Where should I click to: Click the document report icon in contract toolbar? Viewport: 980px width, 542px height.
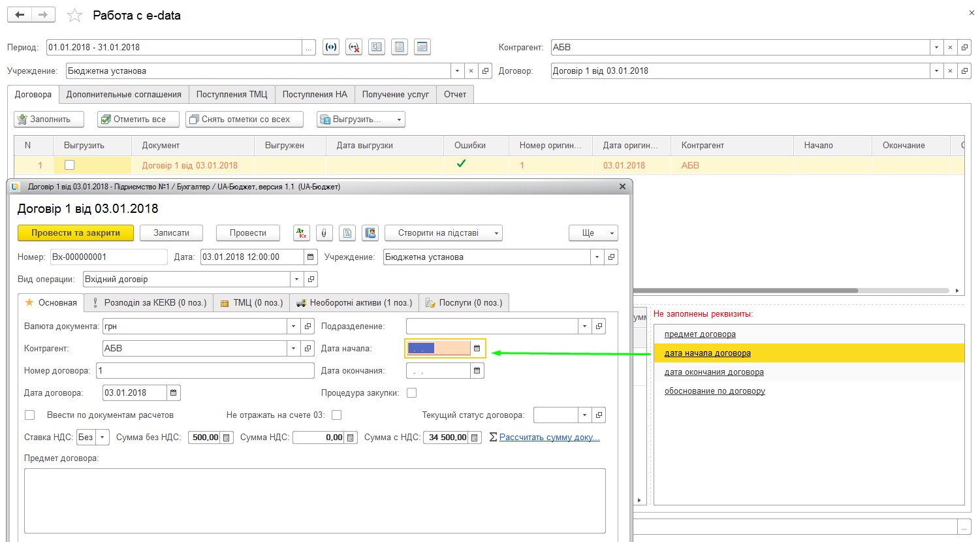[347, 232]
